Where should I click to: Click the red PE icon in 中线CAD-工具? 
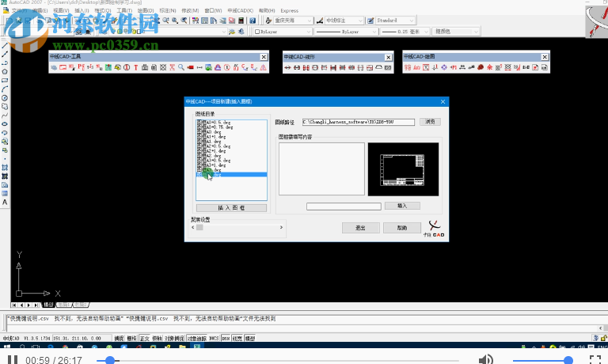coord(81,67)
